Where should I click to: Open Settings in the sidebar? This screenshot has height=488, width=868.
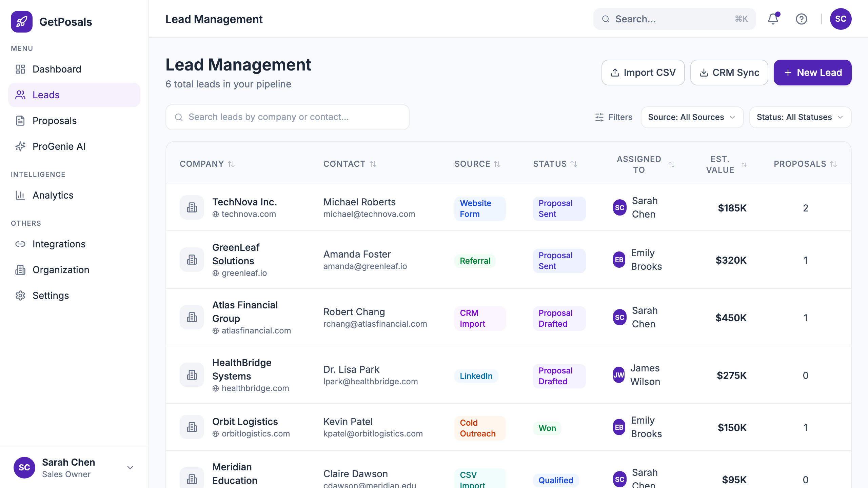pyautogui.click(x=74, y=296)
